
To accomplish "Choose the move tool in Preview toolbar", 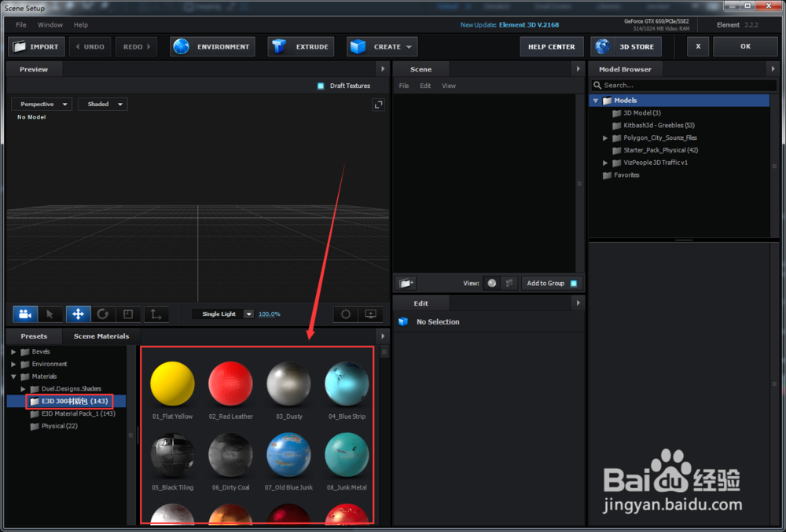I will tap(78, 314).
